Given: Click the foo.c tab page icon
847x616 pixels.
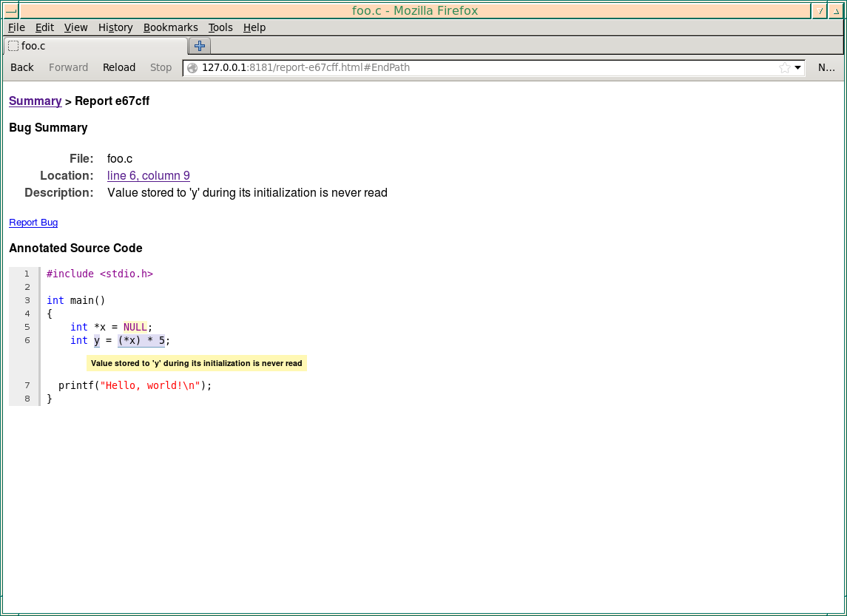Looking at the screenshot, I should (x=13, y=47).
